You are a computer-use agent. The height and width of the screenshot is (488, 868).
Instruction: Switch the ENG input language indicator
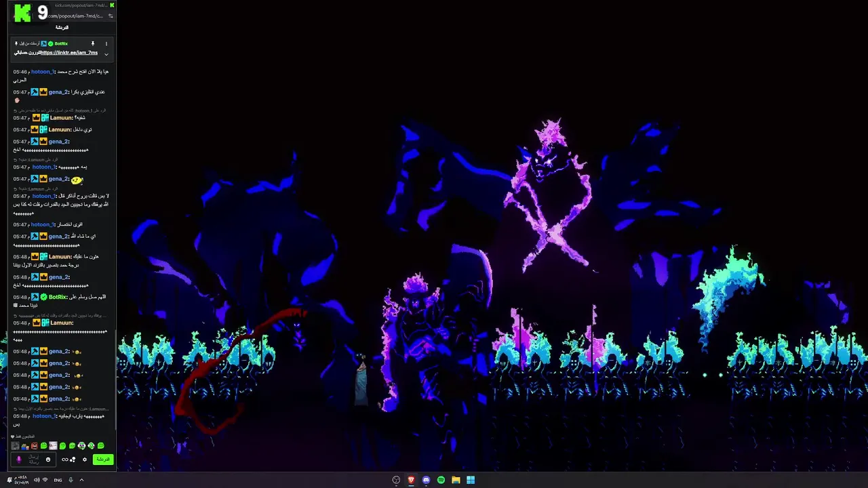58,480
